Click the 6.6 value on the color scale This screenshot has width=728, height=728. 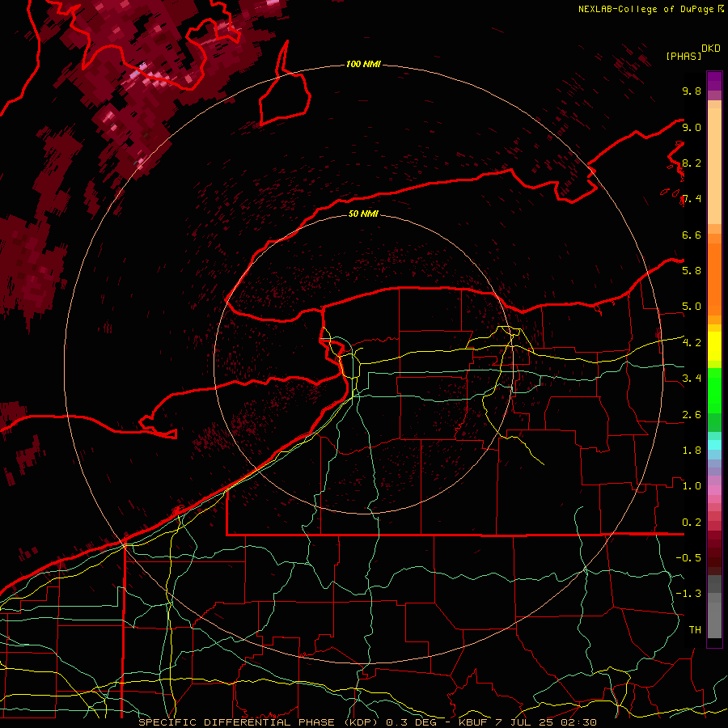692,235
